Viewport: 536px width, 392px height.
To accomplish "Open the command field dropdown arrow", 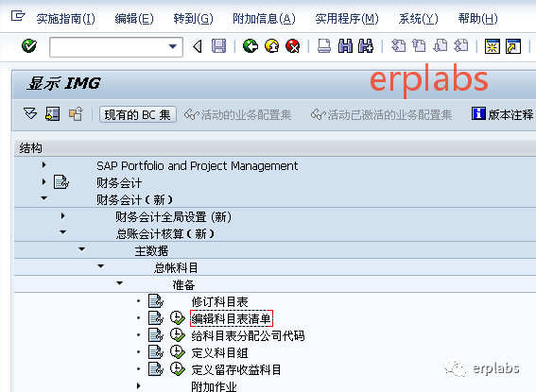I will point(173,46).
